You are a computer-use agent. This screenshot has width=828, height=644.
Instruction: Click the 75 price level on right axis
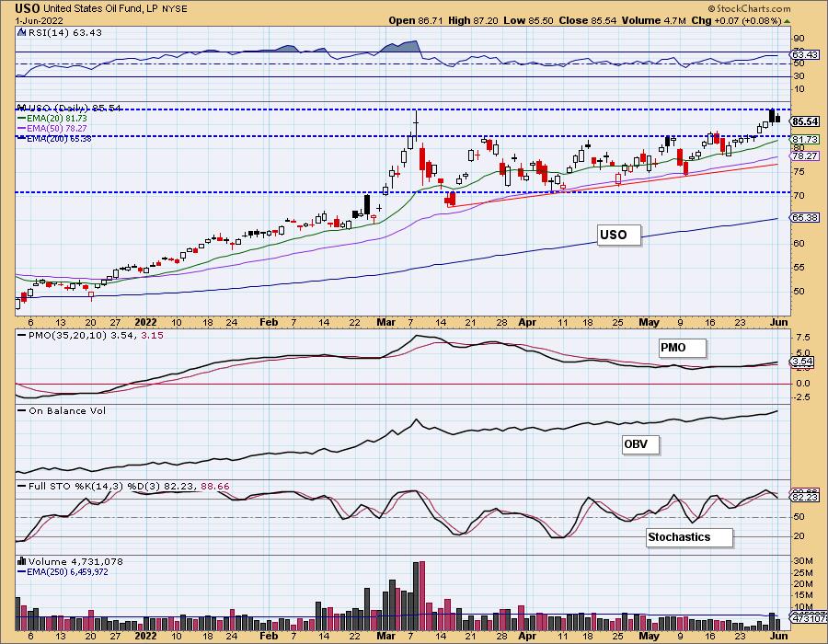point(799,172)
